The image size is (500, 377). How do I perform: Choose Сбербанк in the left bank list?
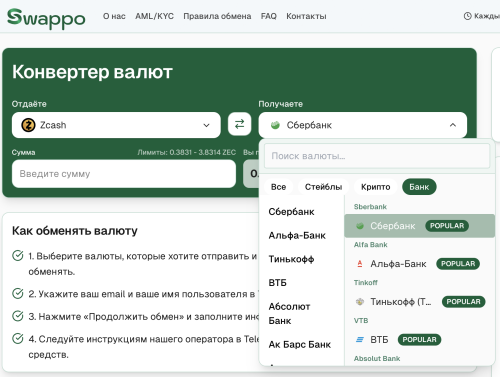(291, 212)
